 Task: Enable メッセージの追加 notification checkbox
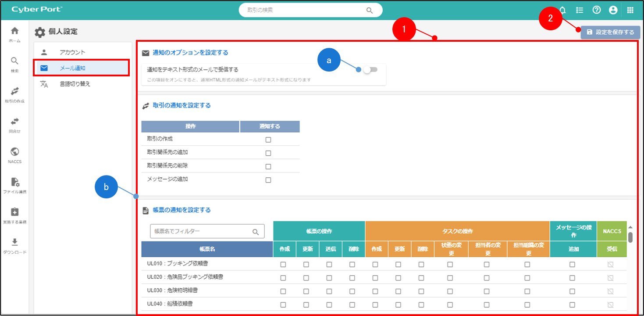[268, 180]
